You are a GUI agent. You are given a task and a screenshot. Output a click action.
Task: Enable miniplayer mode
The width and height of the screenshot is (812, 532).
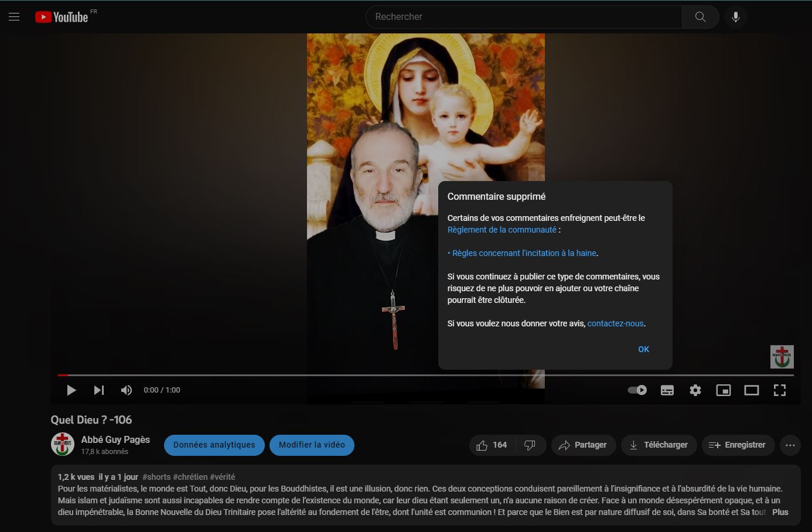coord(724,390)
